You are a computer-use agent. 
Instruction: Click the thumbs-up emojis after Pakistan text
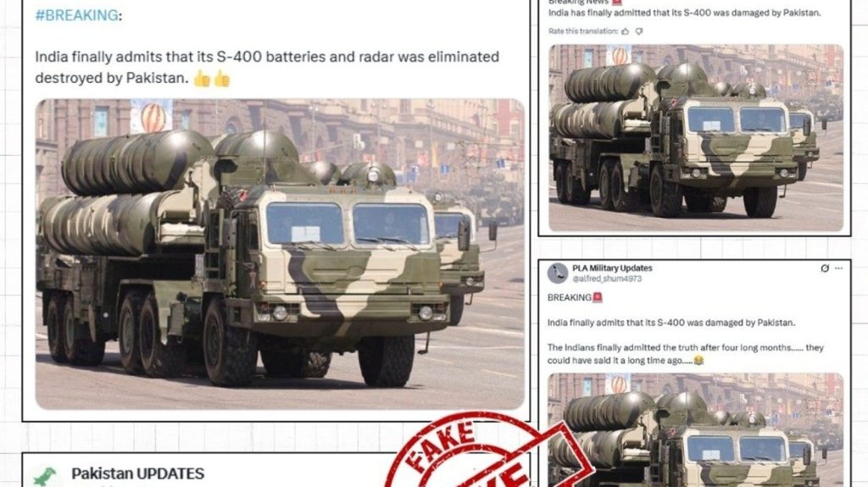212,79
